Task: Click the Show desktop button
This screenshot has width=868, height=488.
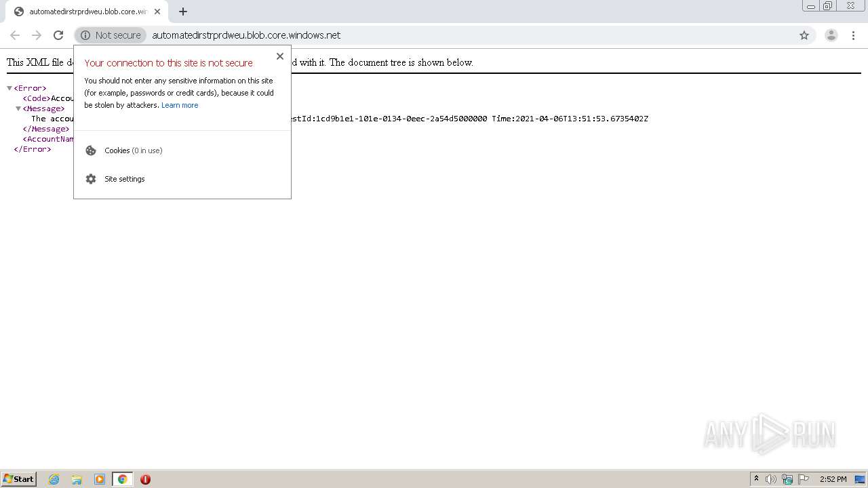Action: coord(860,479)
